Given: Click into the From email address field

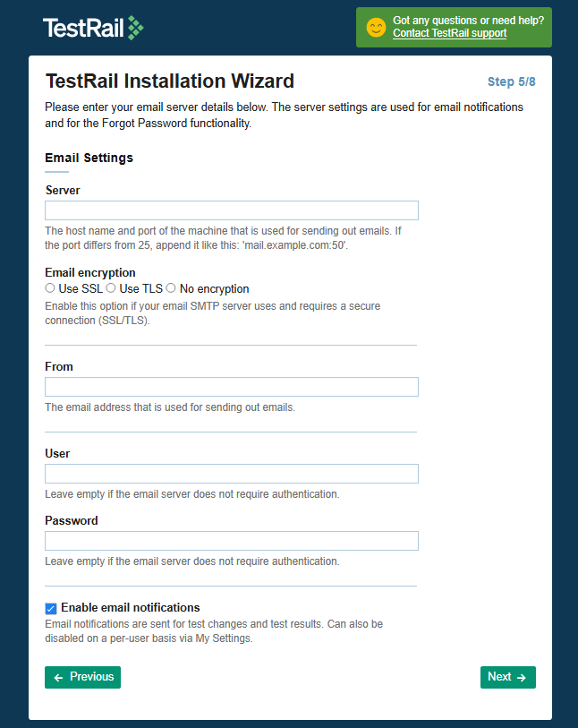Looking at the screenshot, I should point(231,387).
